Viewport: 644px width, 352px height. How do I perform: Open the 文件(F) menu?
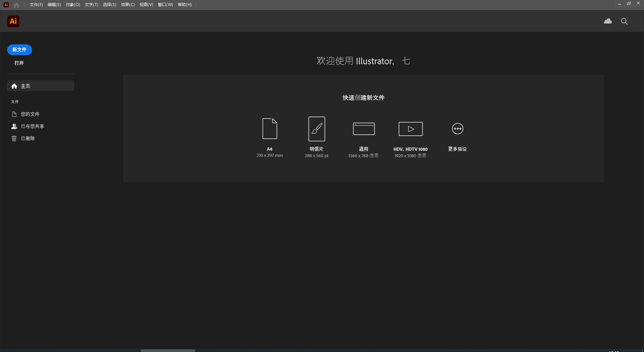(36, 5)
